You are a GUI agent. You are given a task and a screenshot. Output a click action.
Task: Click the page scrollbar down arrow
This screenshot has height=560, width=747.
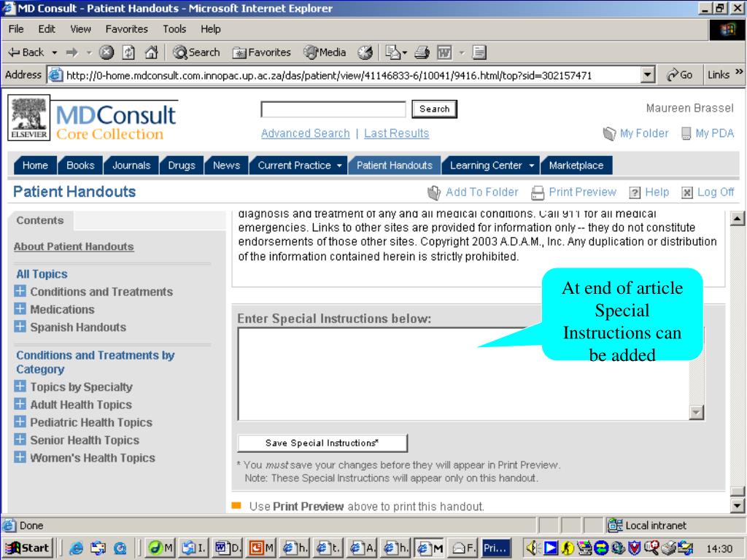[737, 506]
